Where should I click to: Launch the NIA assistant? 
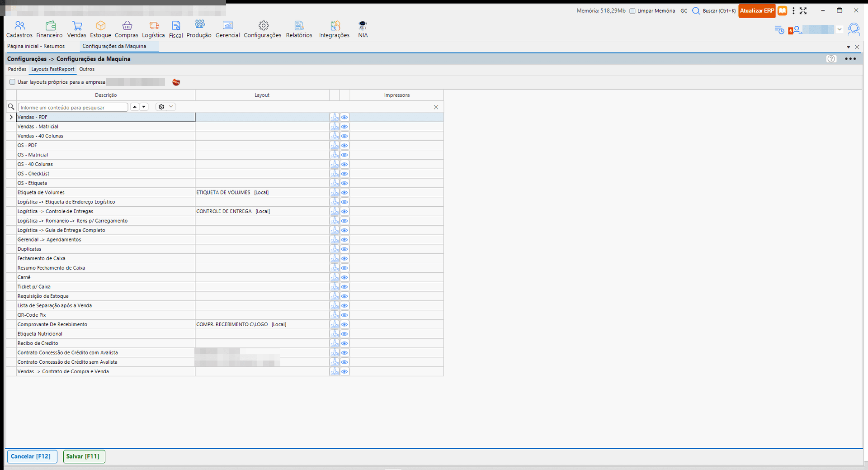[363, 29]
